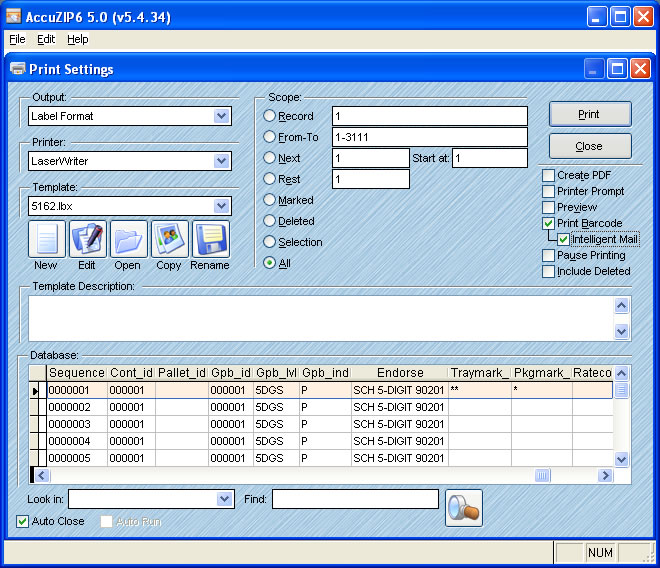Select the Marked scope radio button
Viewport: 660px width, 568px height.
pyautogui.click(x=269, y=200)
